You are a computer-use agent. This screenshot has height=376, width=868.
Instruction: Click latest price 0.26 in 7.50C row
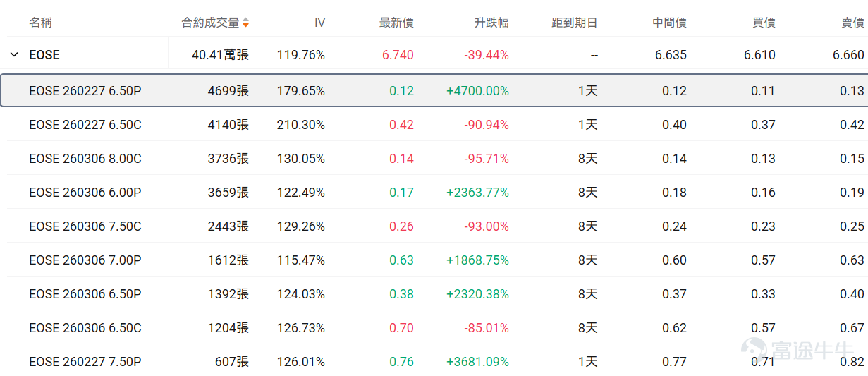tap(401, 226)
